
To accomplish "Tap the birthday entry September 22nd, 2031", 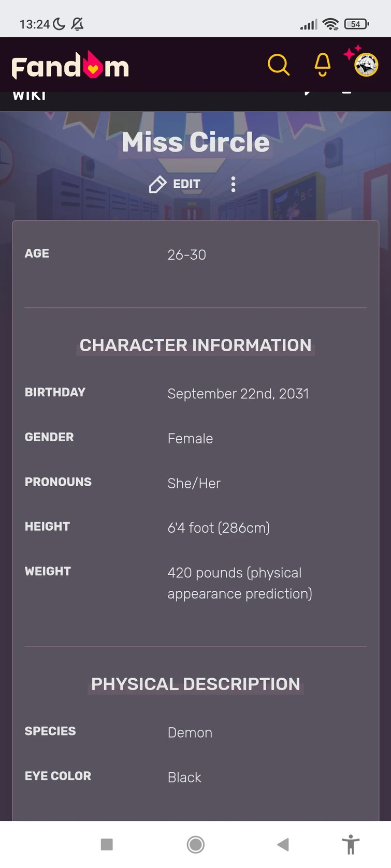I will coord(238,394).
